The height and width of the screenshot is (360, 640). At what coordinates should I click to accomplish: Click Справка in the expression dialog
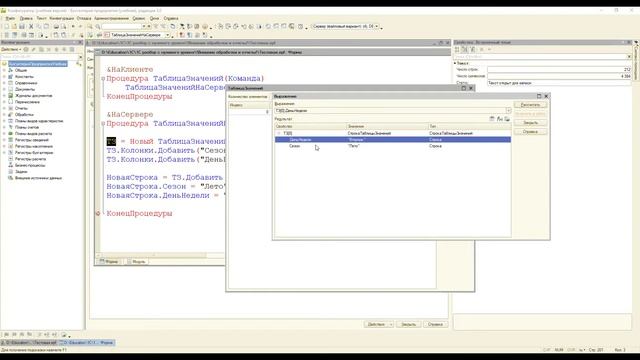(530, 132)
